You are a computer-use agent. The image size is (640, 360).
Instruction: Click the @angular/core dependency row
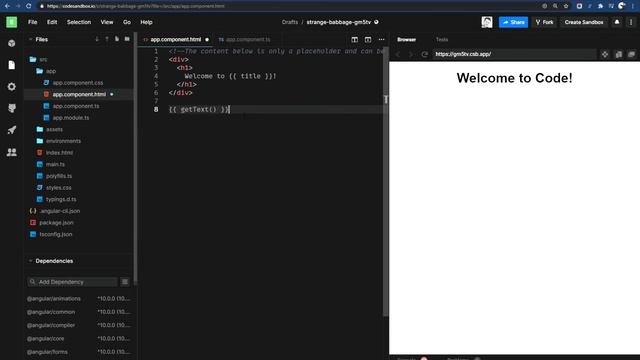point(78,338)
